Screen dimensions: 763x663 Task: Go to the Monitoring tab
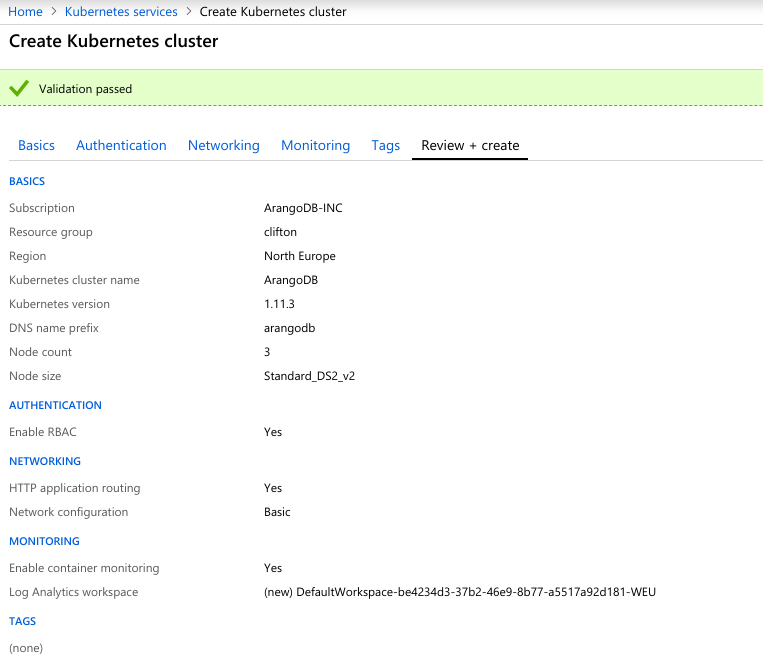(315, 145)
